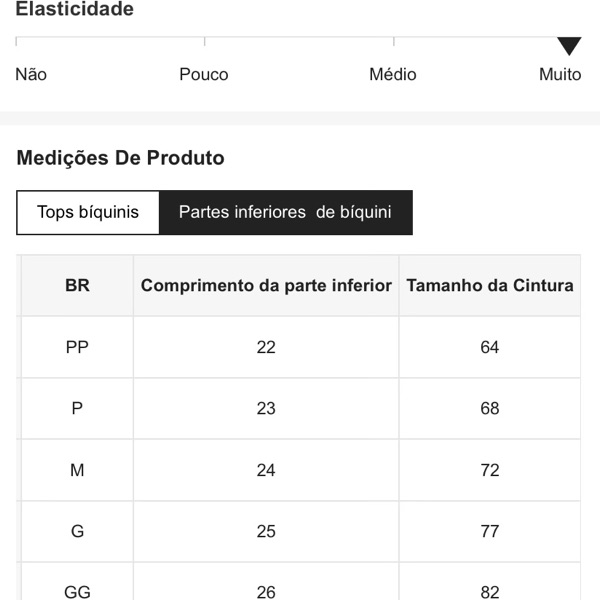
Task: Select the GG size row
Action: 77,591
